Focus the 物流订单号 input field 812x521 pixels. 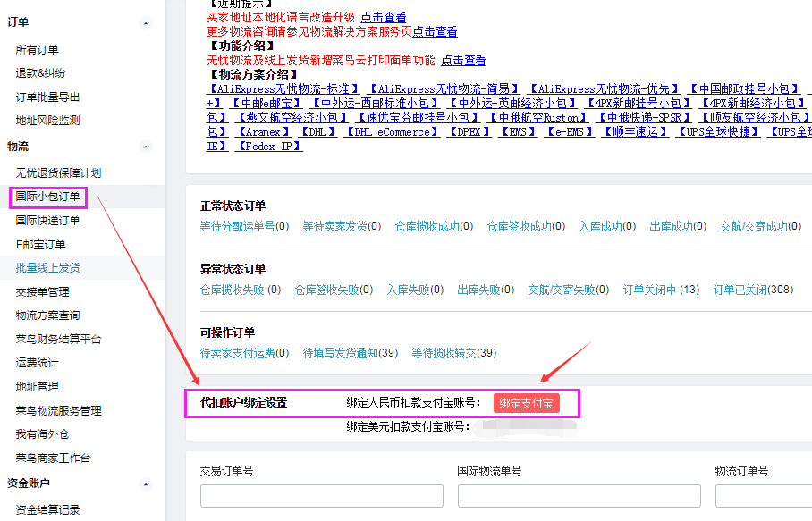[x=764, y=496]
